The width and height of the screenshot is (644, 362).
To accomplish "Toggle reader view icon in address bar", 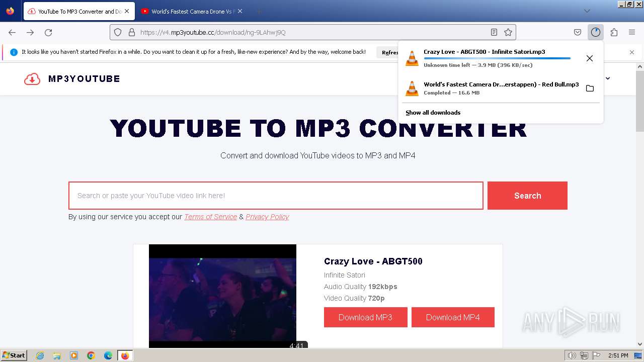I will [494, 32].
